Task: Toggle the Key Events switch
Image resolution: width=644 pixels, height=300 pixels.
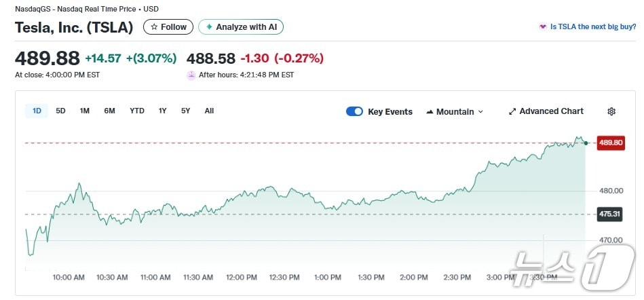Action: [354, 111]
